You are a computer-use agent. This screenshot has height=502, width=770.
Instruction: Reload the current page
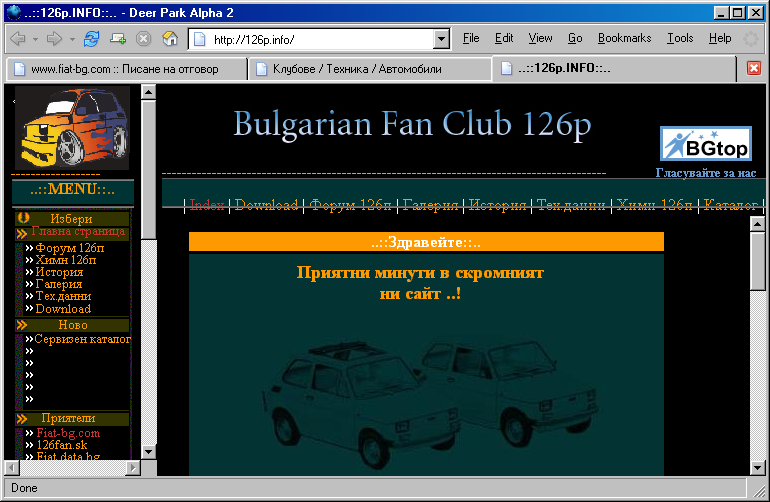pos(92,39)
